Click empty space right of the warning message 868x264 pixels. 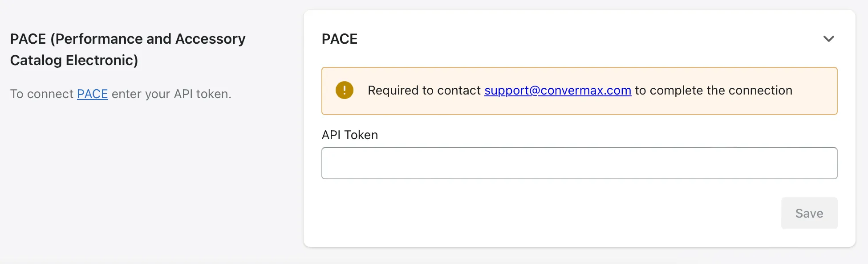[815, 91]
